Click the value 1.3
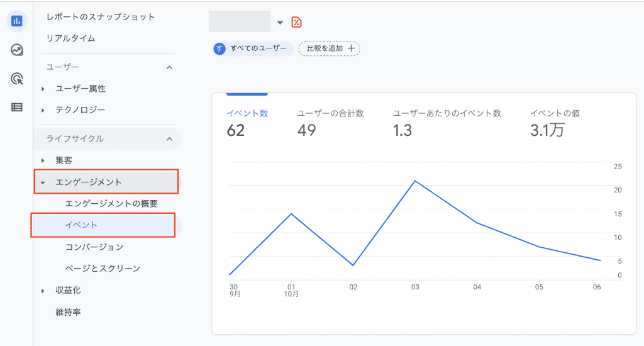Viewport: 644px width, 346px height. click(x=402, y=131)
